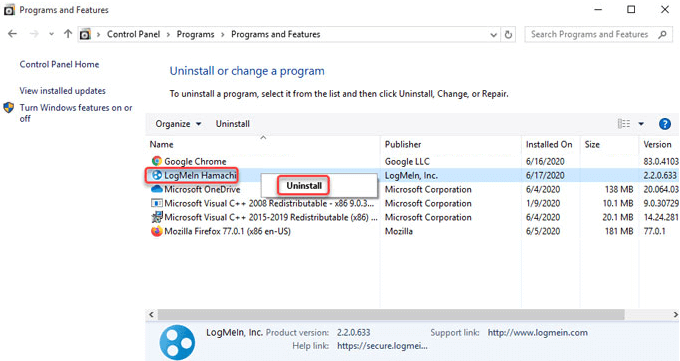Go back with the left arrow
The image size is (680, 361).
click(13, 34)
